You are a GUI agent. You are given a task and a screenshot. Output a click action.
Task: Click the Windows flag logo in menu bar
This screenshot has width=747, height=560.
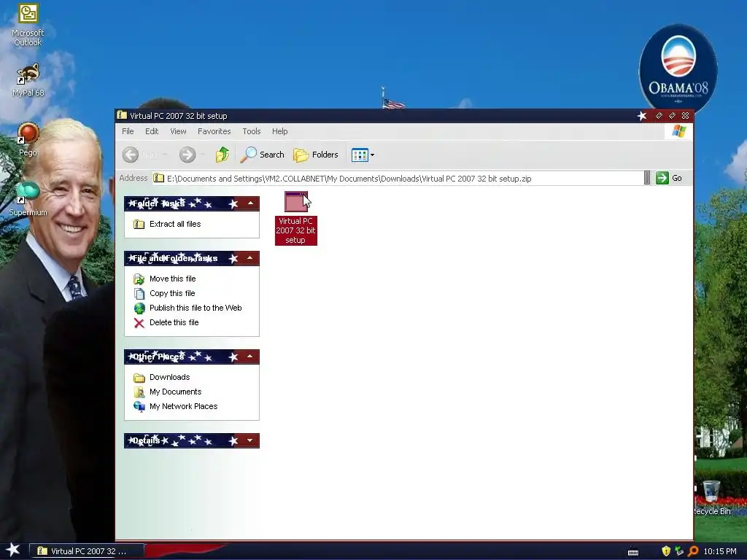pyautogui.click(x=679, y=131)
